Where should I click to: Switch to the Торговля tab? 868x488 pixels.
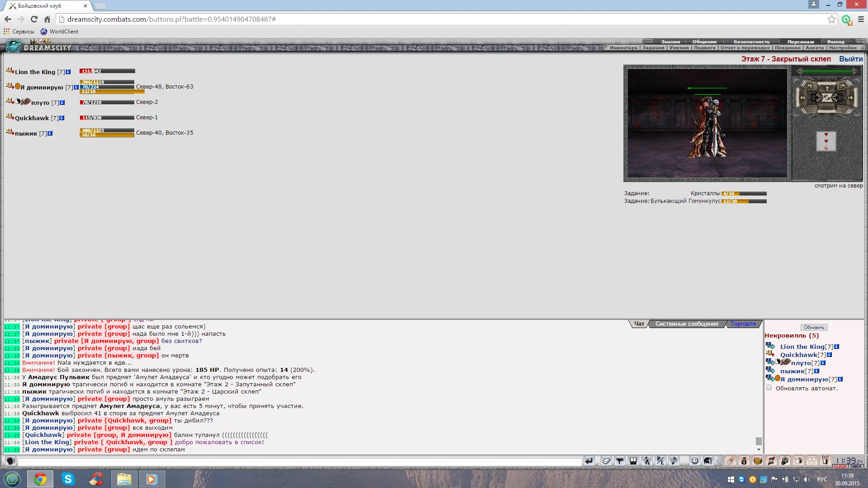(743, 324)
